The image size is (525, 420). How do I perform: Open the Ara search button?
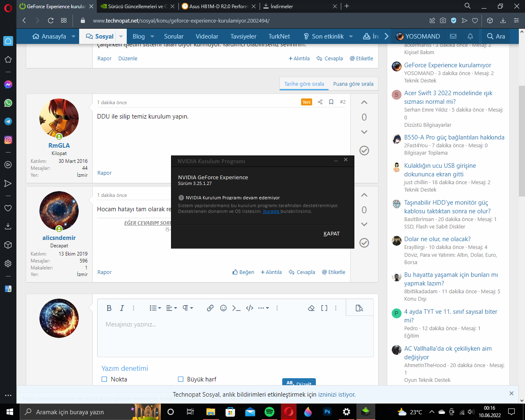pyautogui.click(x=496, y=37)
